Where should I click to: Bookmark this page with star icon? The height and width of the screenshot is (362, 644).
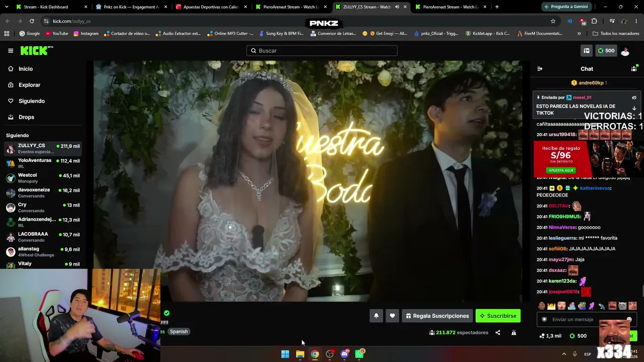tap(553, 21)
